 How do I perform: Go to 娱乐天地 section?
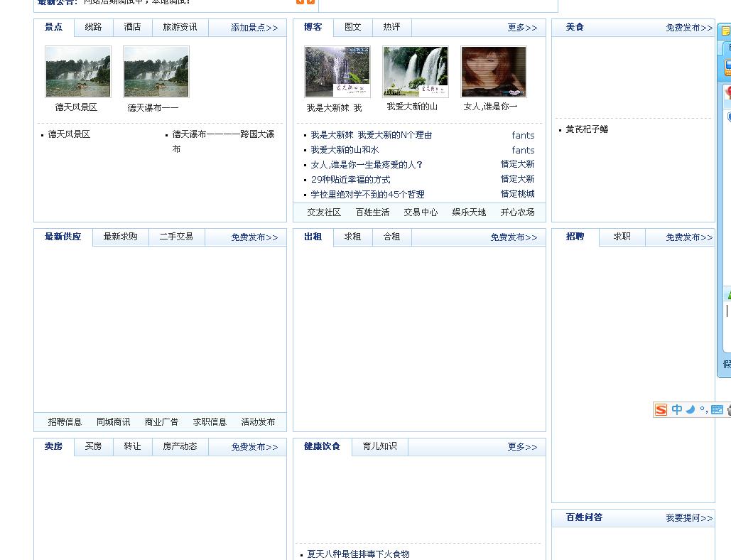coord(469,212)
